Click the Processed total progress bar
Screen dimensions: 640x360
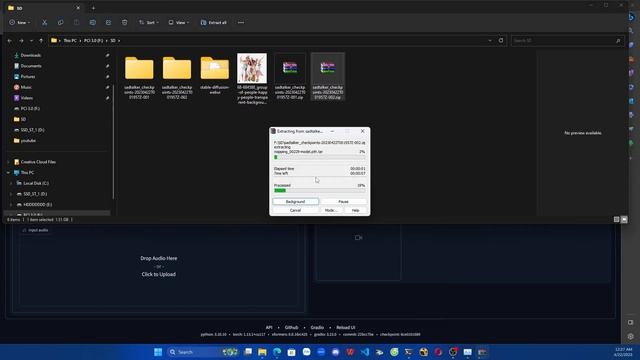pos(320,191)
